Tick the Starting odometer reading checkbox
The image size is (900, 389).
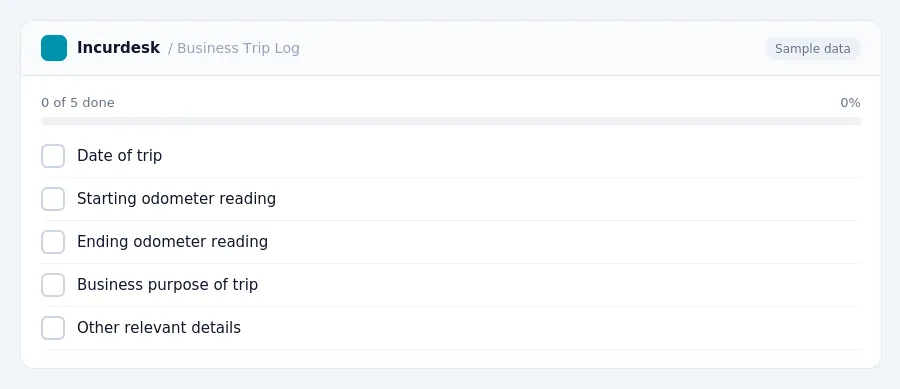[53, 199]
